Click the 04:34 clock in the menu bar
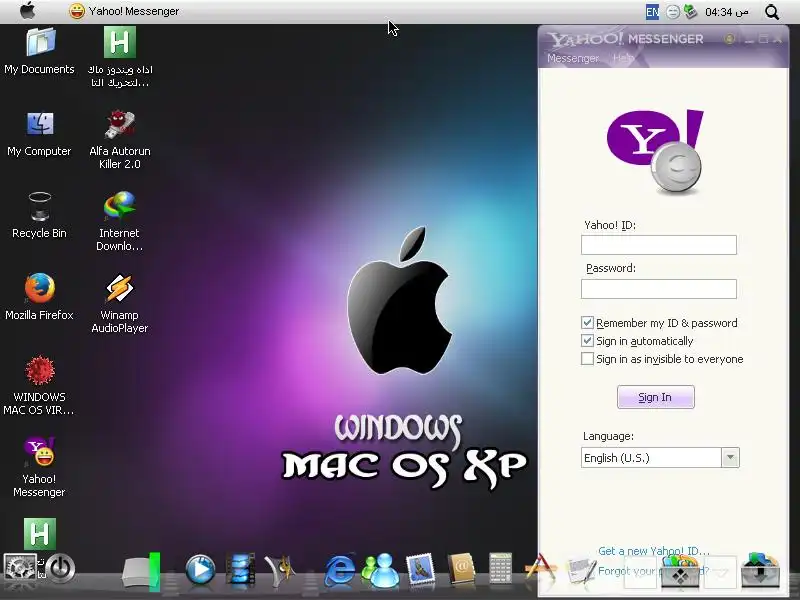Screen dimensions: 800x600 point(727,12)
